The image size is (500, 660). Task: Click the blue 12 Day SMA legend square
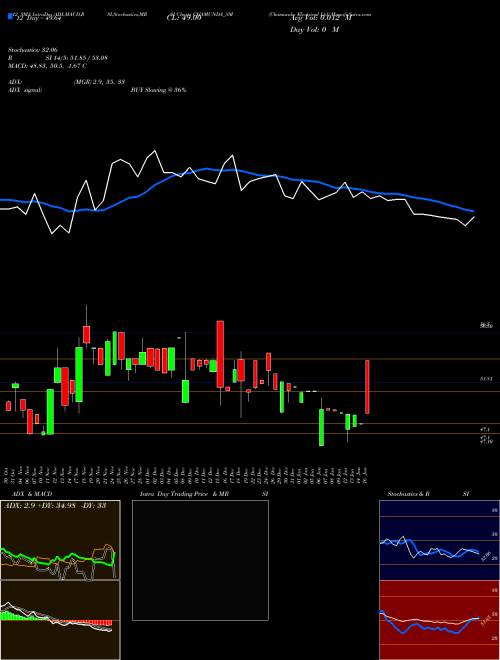pos(11,16)
